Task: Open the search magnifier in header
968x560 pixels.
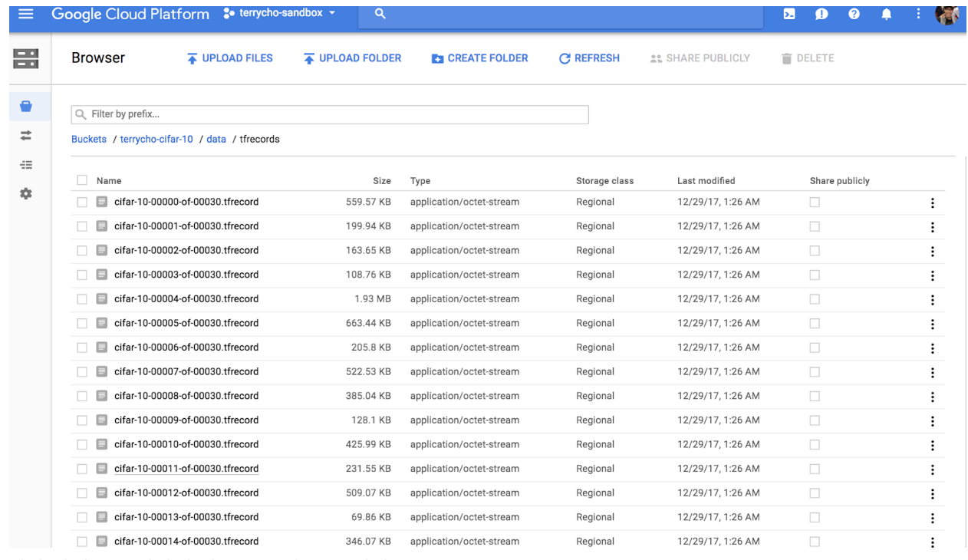Action: point(380,15)
